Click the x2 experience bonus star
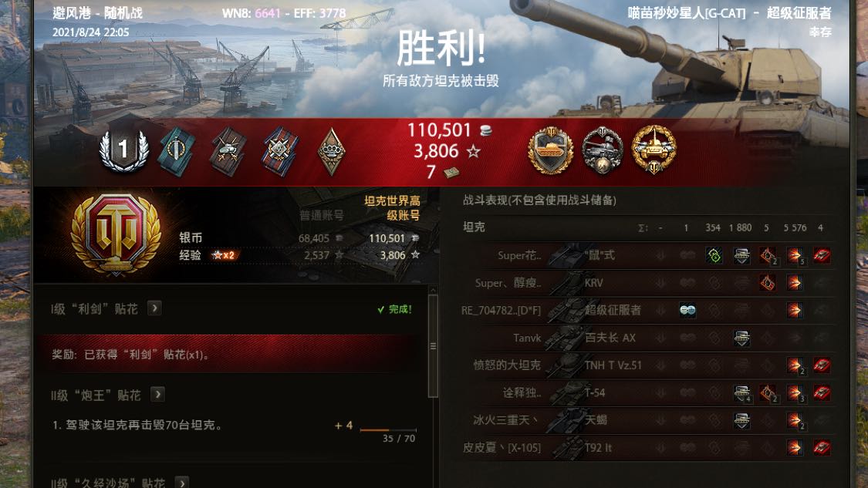Image resolution: width=868 pixels, height=488 pixels. [x=224, y=255]
